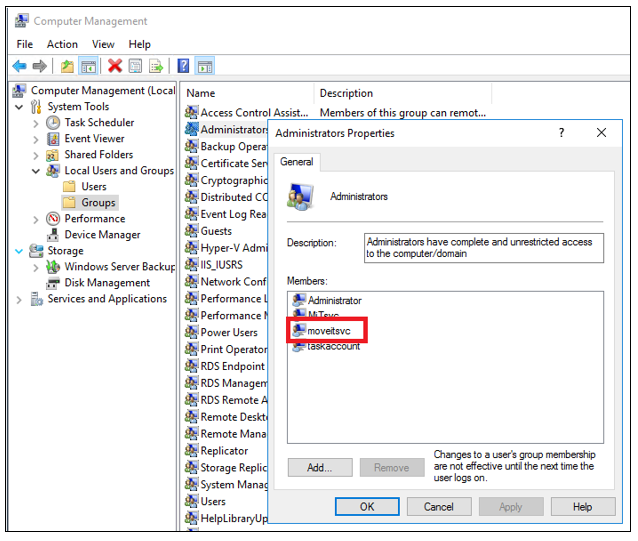Select the Administrator member

coord(327,301)
